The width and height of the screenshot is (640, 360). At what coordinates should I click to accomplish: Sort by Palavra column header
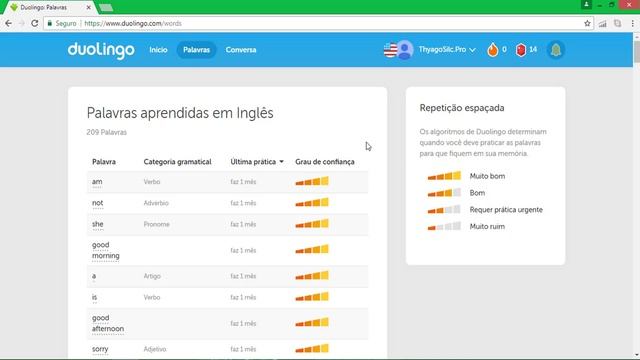[x=104, y=162]
